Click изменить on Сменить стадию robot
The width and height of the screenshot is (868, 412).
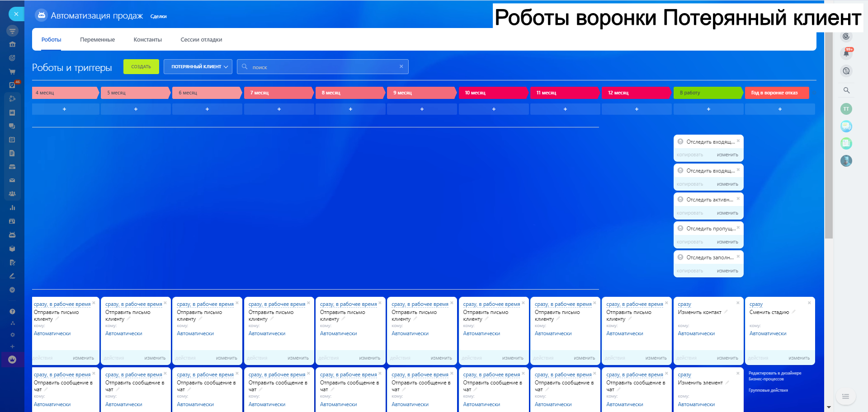pos(799,358)
